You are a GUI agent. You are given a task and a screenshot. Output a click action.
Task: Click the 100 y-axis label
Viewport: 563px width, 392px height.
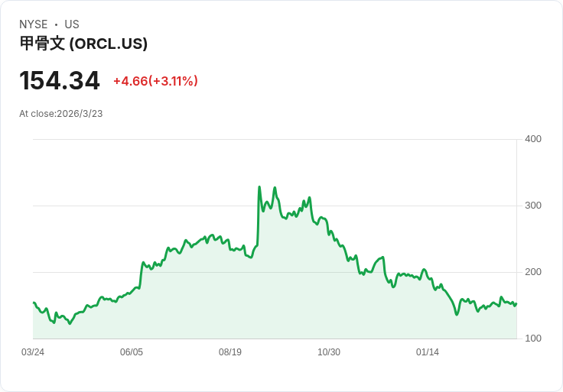coord(533,339)
